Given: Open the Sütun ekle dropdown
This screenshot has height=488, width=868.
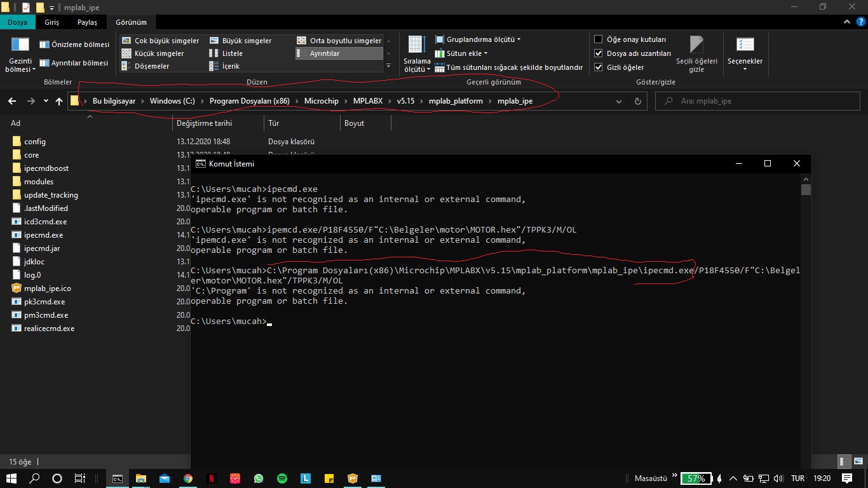Looking at the screenshot, I should (x=462, y=53).
